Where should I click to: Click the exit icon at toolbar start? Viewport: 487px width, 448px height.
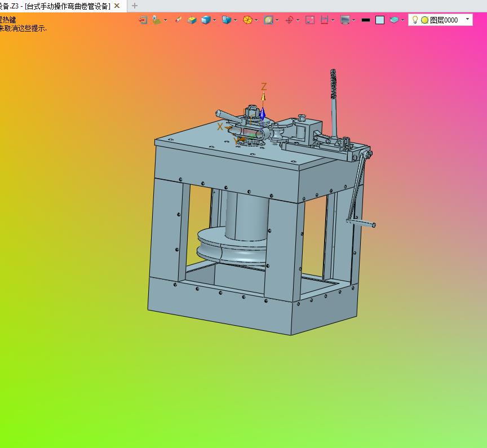click(x=143, y=20)
